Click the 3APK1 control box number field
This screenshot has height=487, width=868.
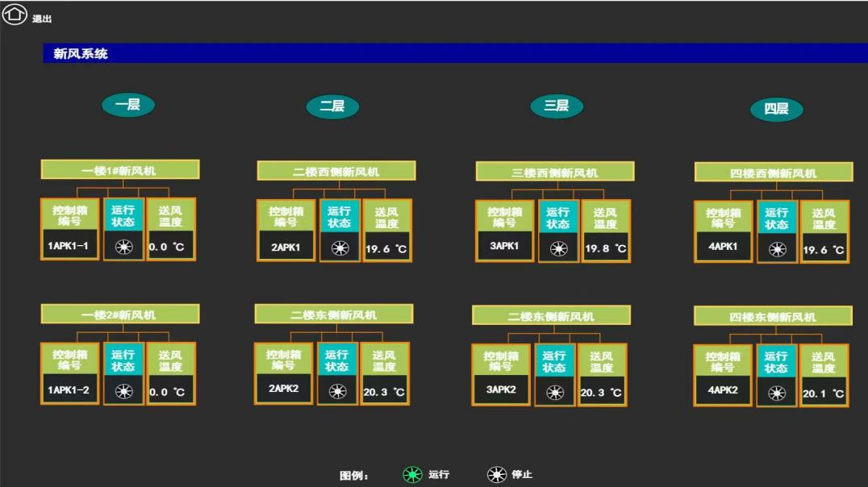tap(504, 246)
